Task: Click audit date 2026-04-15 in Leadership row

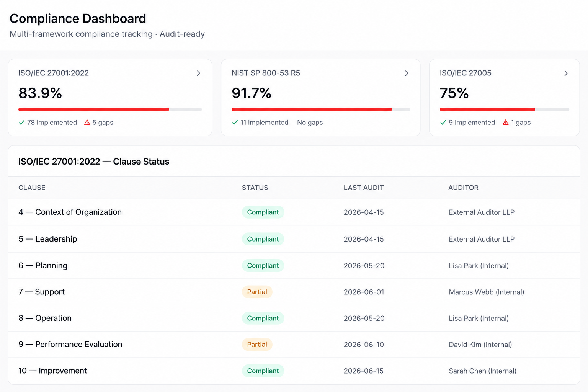Action: (364, 239)
